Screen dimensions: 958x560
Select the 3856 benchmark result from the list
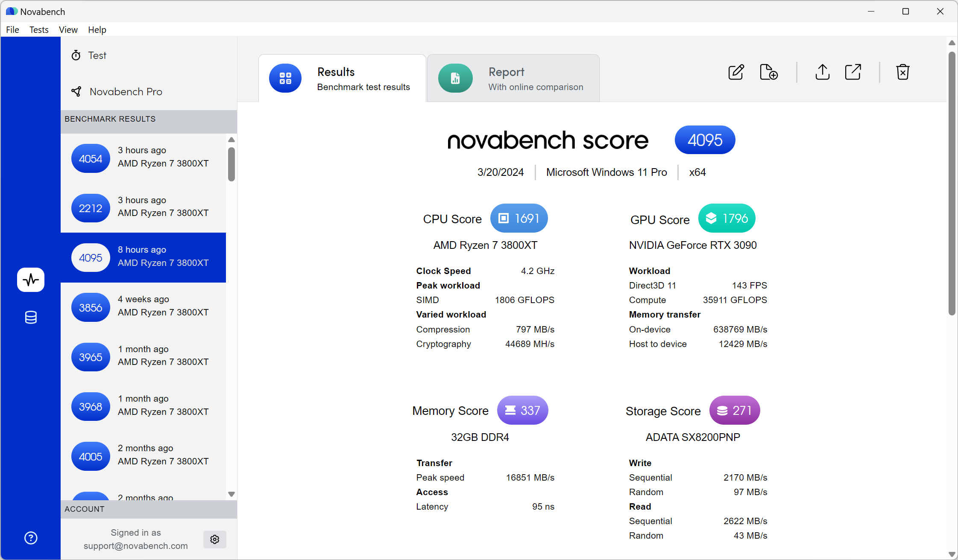click(x=144, y=307)
